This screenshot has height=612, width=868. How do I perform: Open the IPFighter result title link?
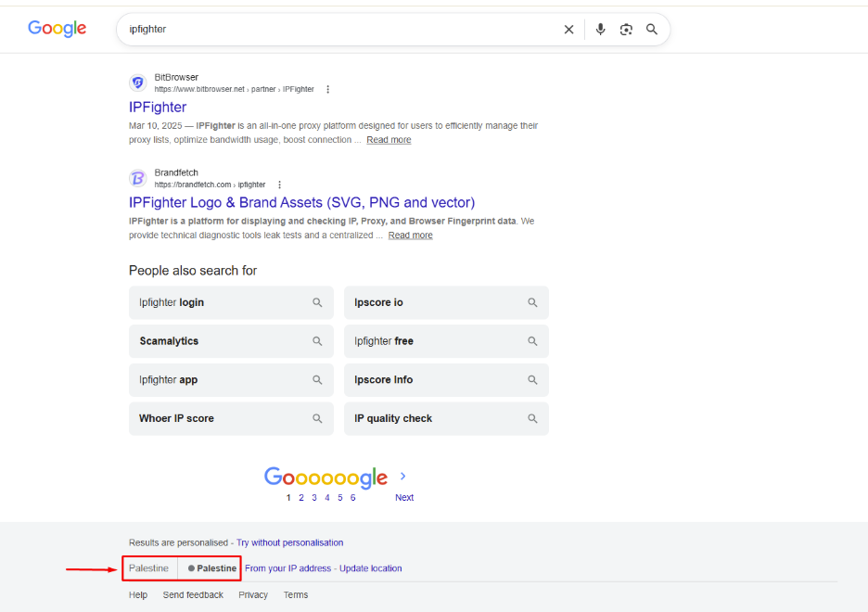158,108
